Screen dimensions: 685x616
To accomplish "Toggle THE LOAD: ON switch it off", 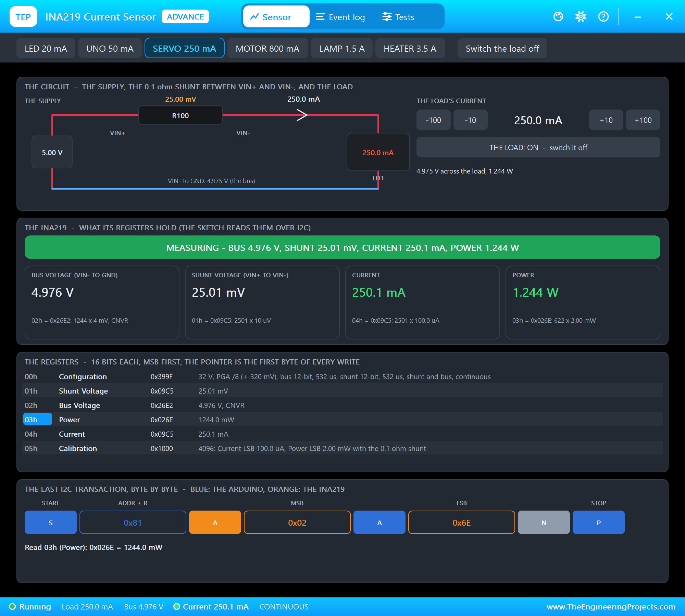I will 538,147.
